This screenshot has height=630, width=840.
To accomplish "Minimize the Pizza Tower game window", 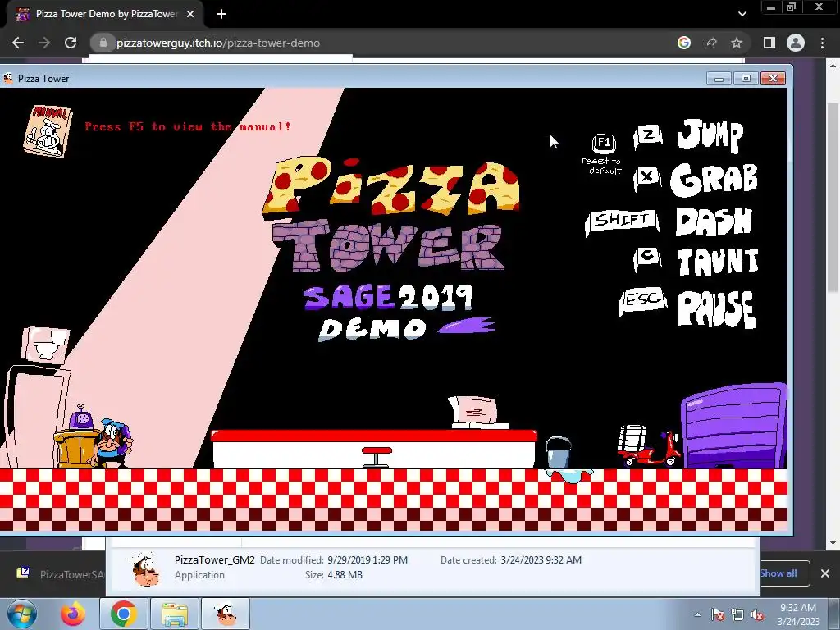I will click(719, 79).
